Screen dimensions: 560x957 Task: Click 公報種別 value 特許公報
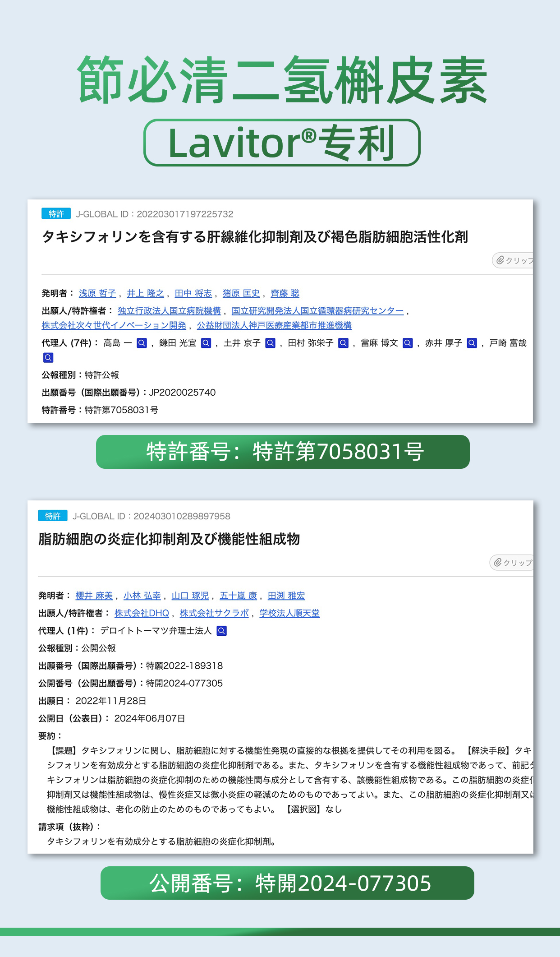coord(102,375)
